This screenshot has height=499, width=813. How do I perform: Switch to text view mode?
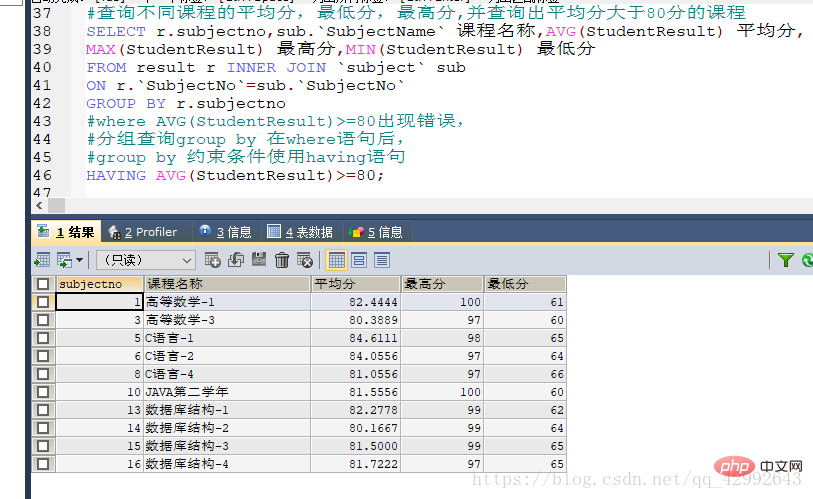[382, 260]
